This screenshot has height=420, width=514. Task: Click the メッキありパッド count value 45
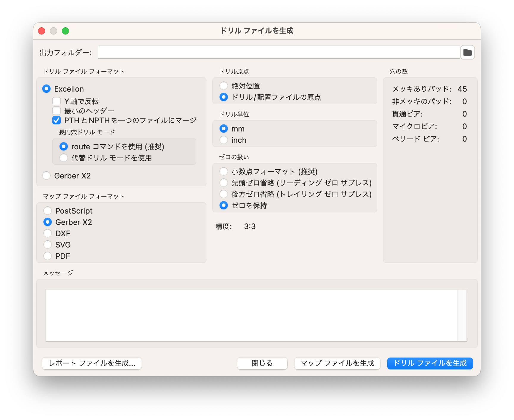click(462, 89)
